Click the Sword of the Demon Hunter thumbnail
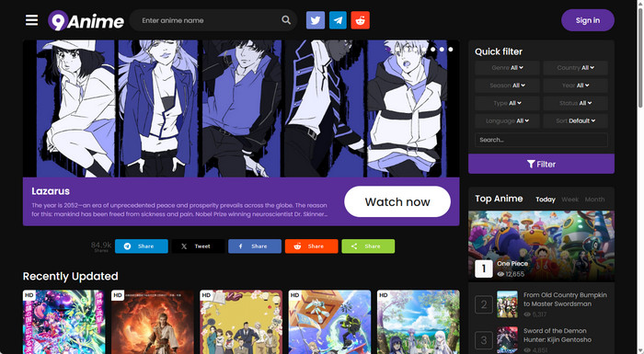Viewport: 644px width, 354px height. pos(507,339)
